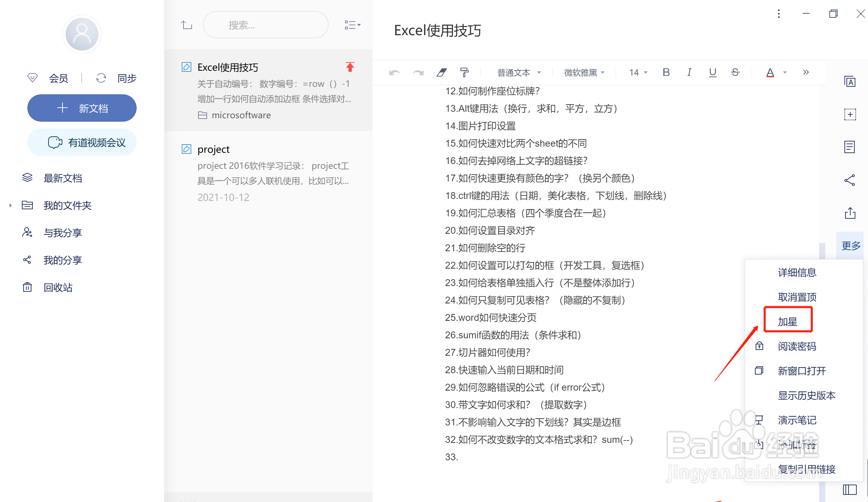
Task: Toggle bold formatting
Action: point(666,72)
